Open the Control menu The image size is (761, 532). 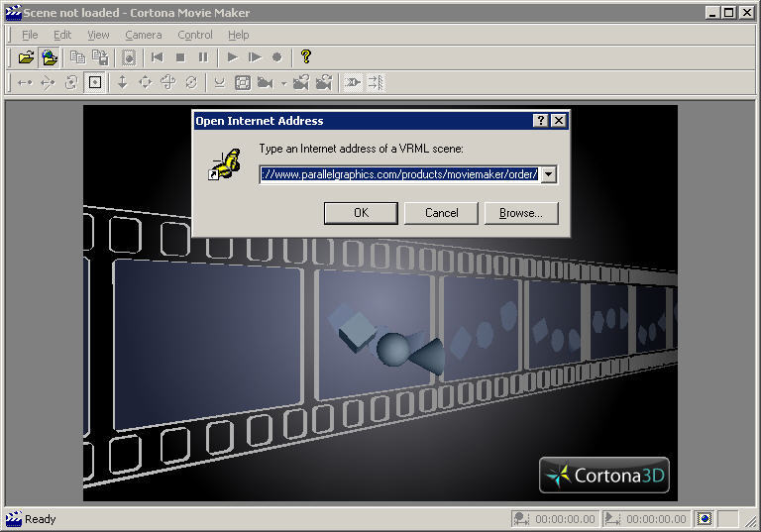click(195, 35)
